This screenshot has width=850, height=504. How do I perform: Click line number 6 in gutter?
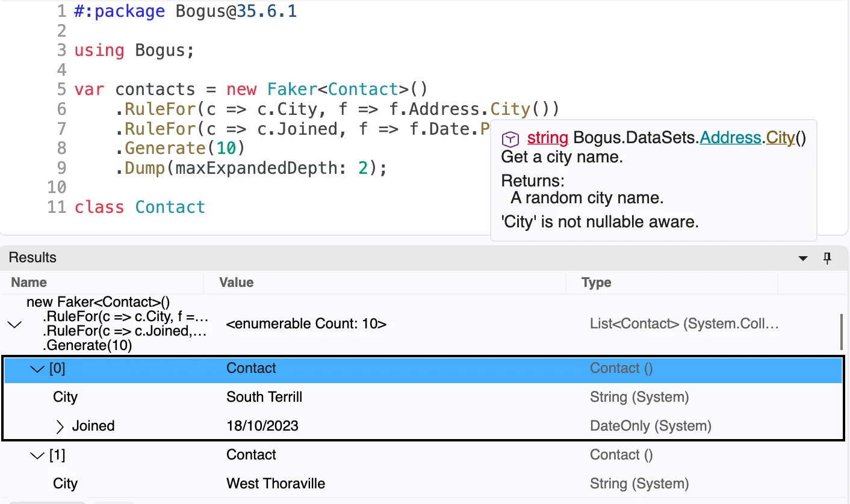click(x=61, y=109)
